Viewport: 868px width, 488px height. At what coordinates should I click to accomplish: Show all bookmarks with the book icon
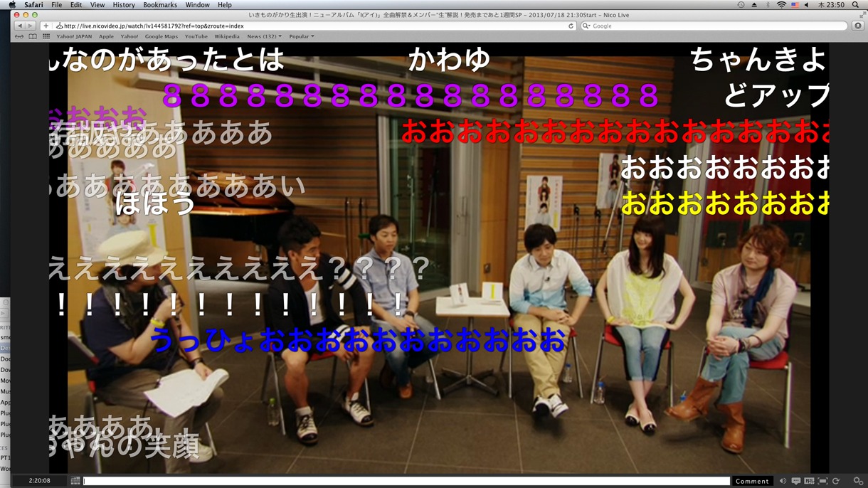[33, 36]
